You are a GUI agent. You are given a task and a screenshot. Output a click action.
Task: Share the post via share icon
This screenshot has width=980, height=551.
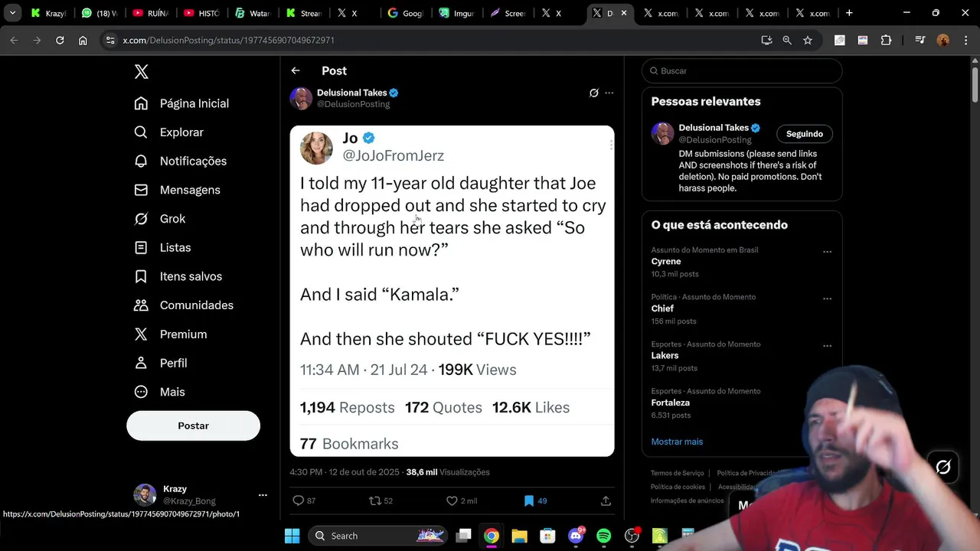click(606, 500)
